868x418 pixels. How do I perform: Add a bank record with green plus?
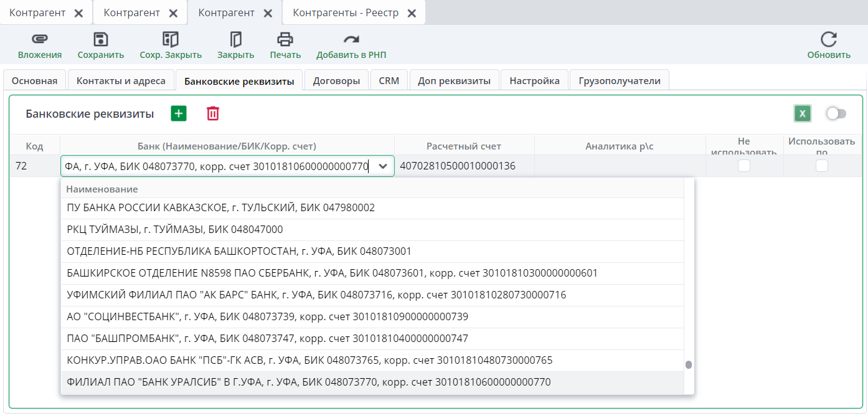[179, 113]
